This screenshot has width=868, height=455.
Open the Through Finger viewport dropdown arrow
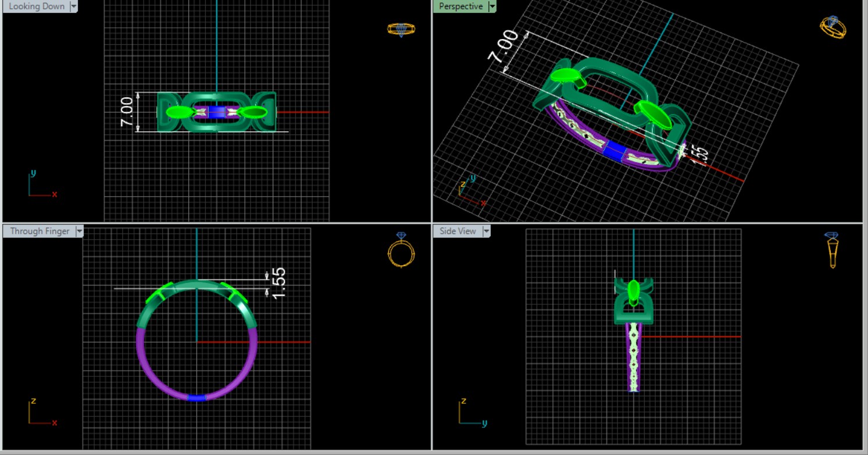[79, 232]
